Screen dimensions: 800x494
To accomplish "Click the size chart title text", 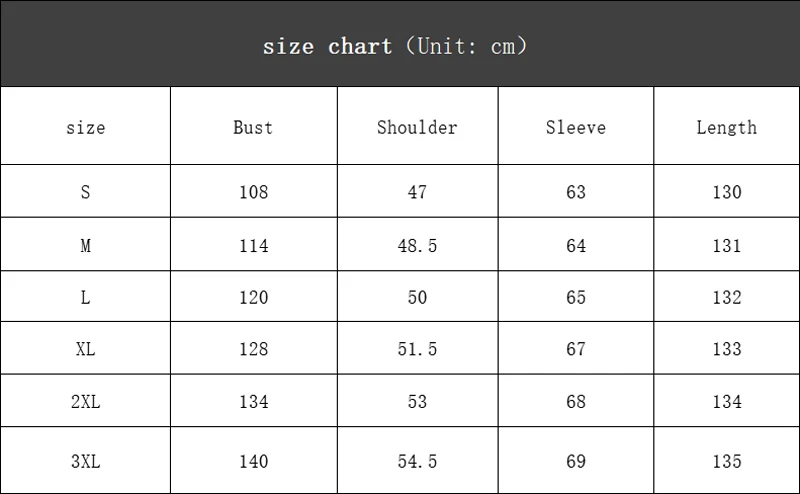I will pos(395,46).
